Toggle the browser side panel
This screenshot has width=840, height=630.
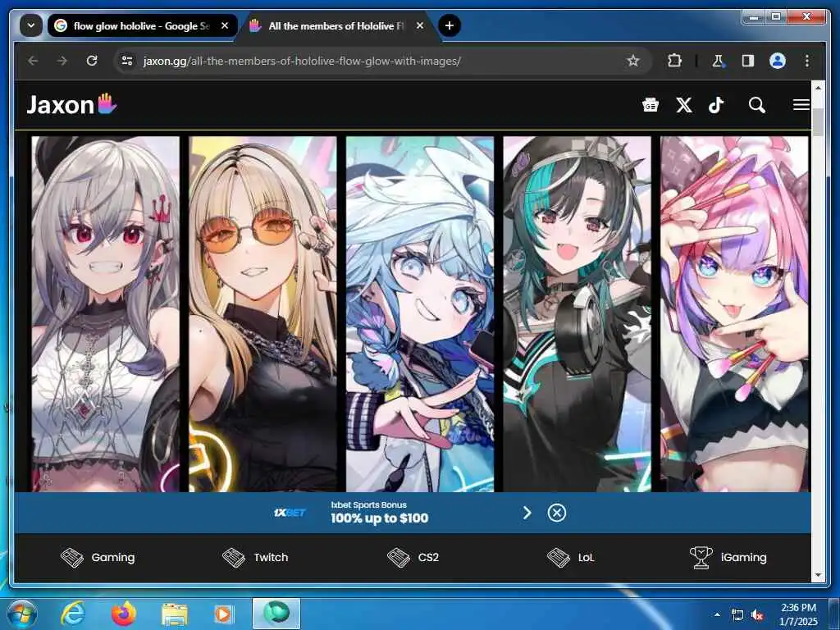coord(748,61)
